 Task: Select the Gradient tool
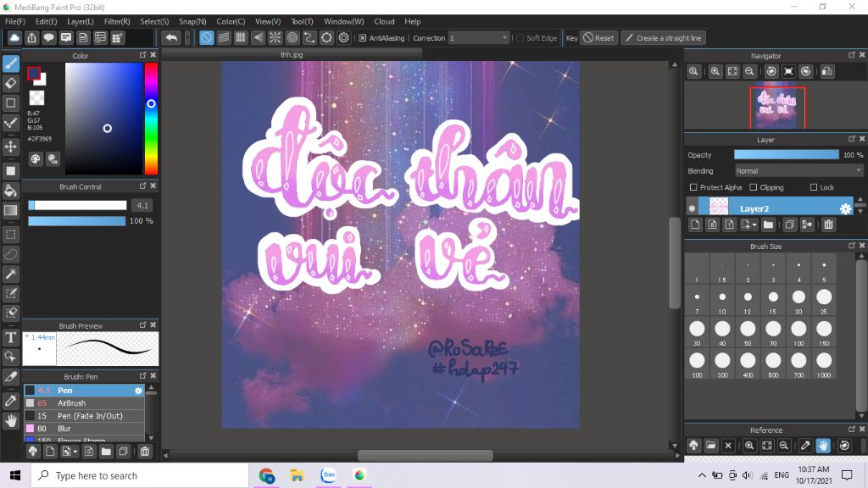(10, 210)
